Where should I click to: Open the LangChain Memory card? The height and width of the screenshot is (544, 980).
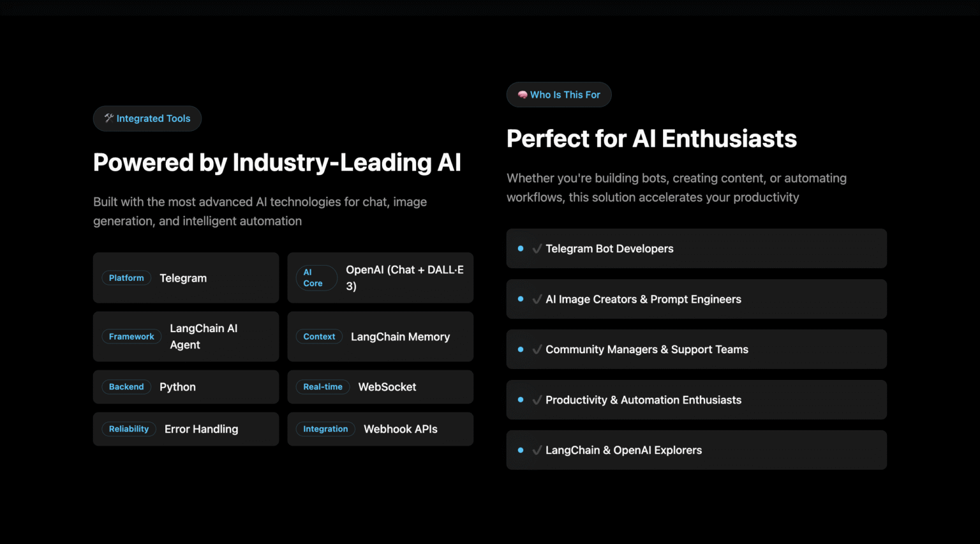pos(380,336)
